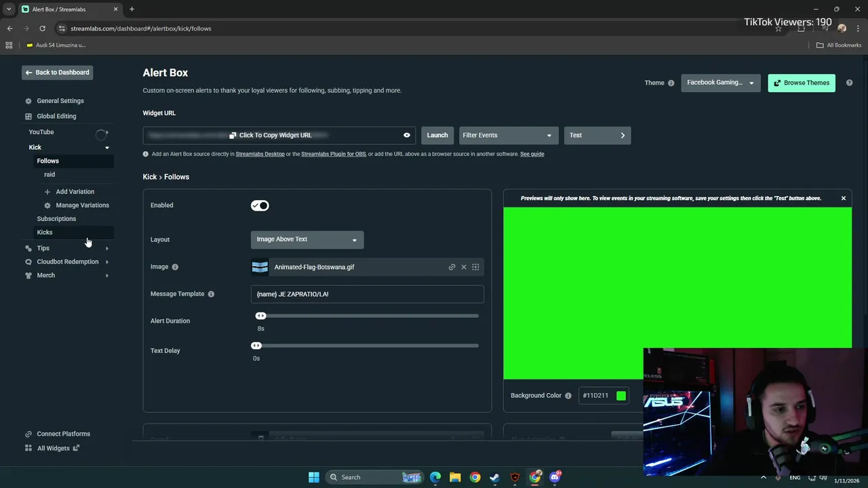Click the taskbar Search box
Screen dimensions: 868x488
click(375, 477)
